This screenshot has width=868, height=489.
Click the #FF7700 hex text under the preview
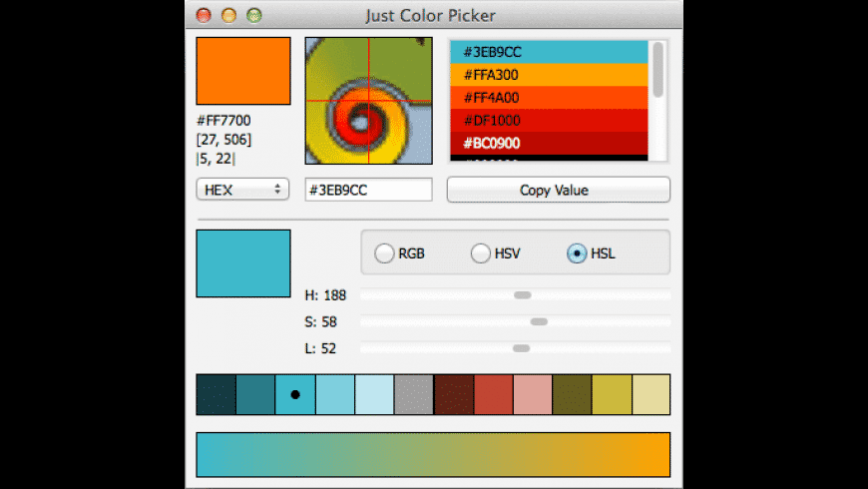[223, 121]
